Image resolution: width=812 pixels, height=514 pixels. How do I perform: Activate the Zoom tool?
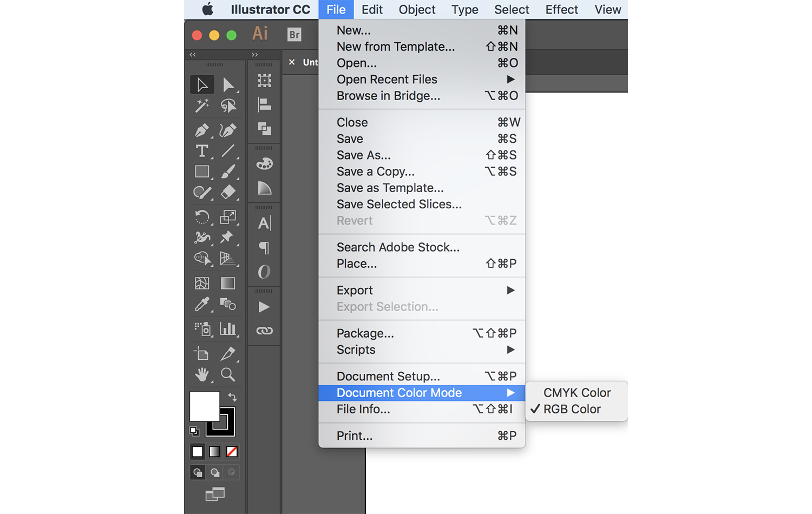coord(228,374)
